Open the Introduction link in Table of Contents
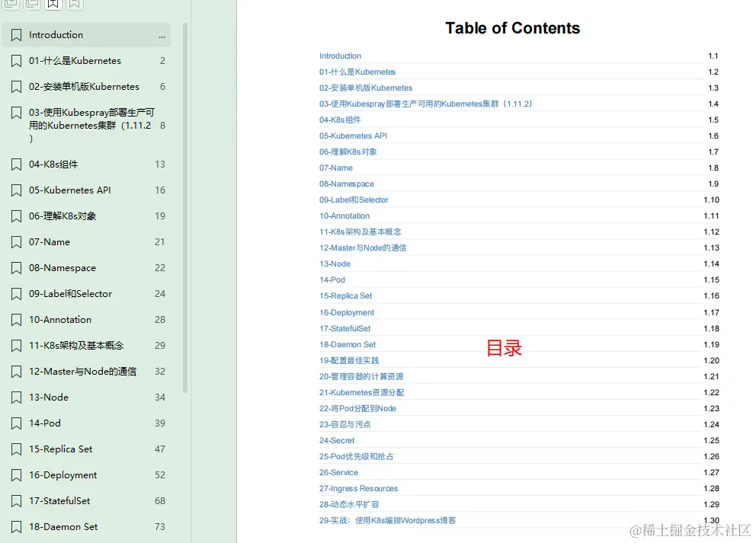Image resolution: width=756 pixels, height=543 pixels. pyautogui.click(x=340, y=56)
